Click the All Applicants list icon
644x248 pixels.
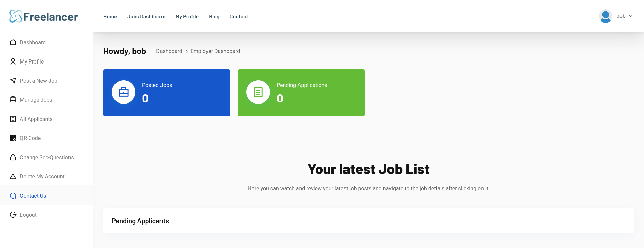point(13,119)
